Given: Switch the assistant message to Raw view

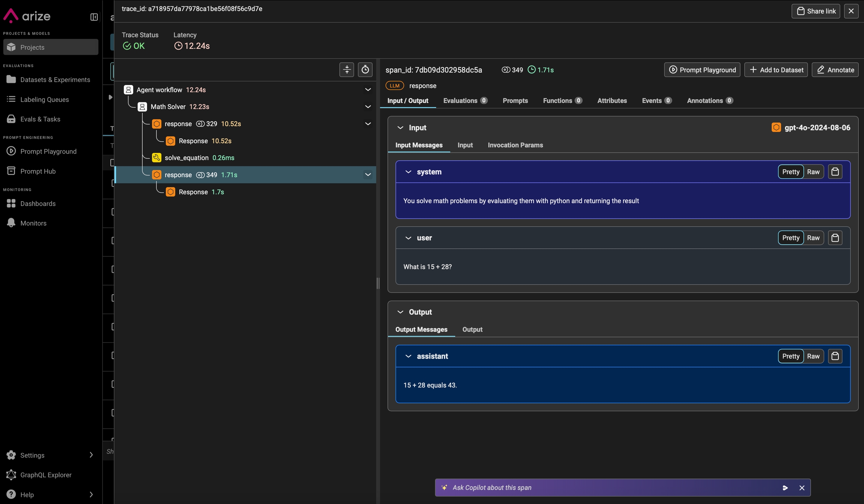Looking at the screenshot, I should pos(813,356).
